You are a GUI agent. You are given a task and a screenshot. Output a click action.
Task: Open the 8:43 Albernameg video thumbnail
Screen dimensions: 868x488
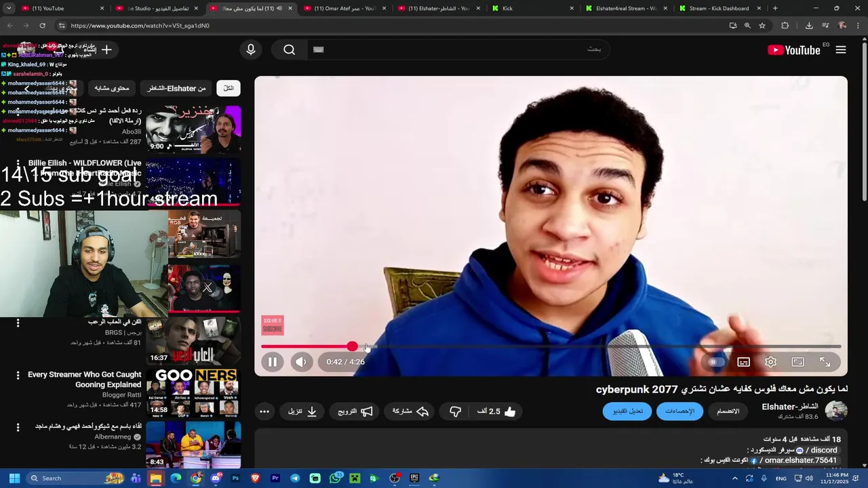(193, 444)
